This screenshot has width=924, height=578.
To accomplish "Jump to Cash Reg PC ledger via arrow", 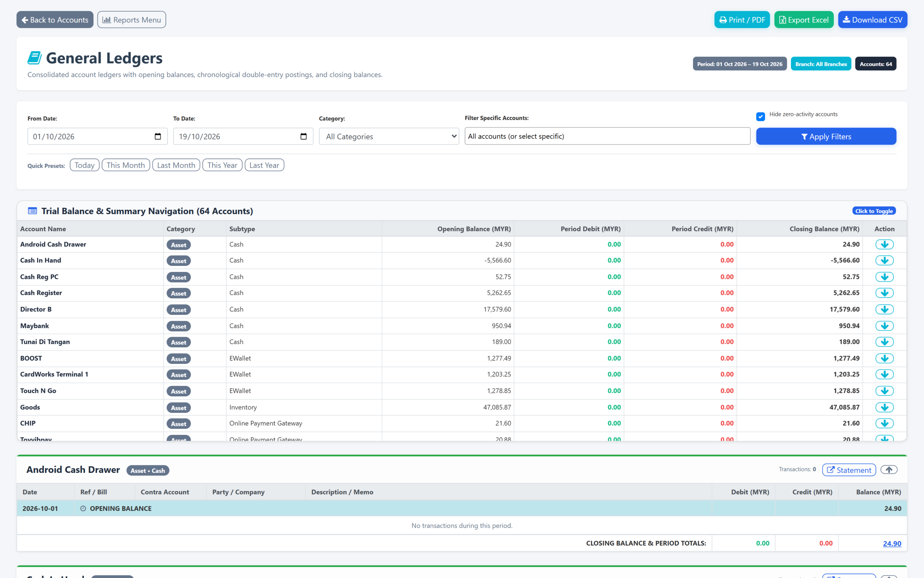I will pos(884,277).
